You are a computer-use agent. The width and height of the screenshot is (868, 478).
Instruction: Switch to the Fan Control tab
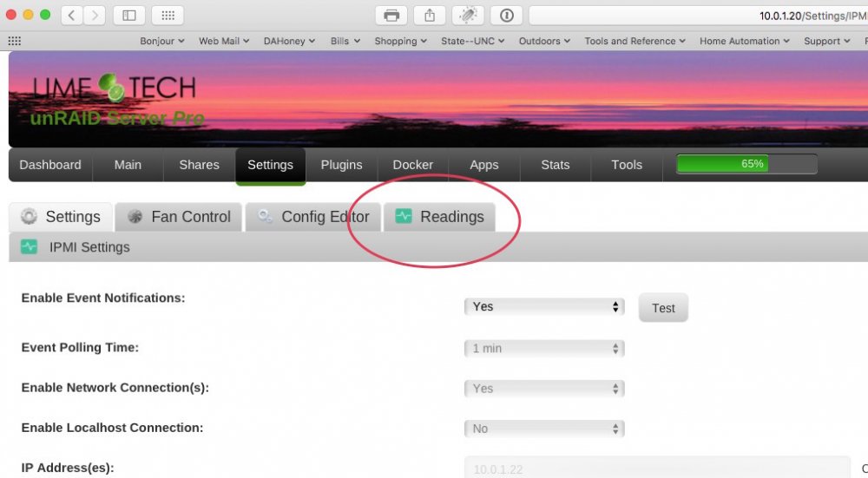click(x=179, y=216)
